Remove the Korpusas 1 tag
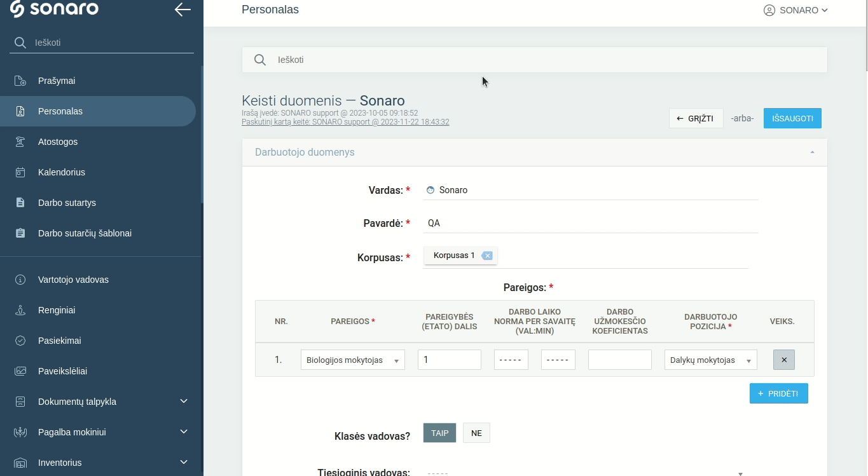Viewport: 868px width, 476px height. tap(487, 255)
